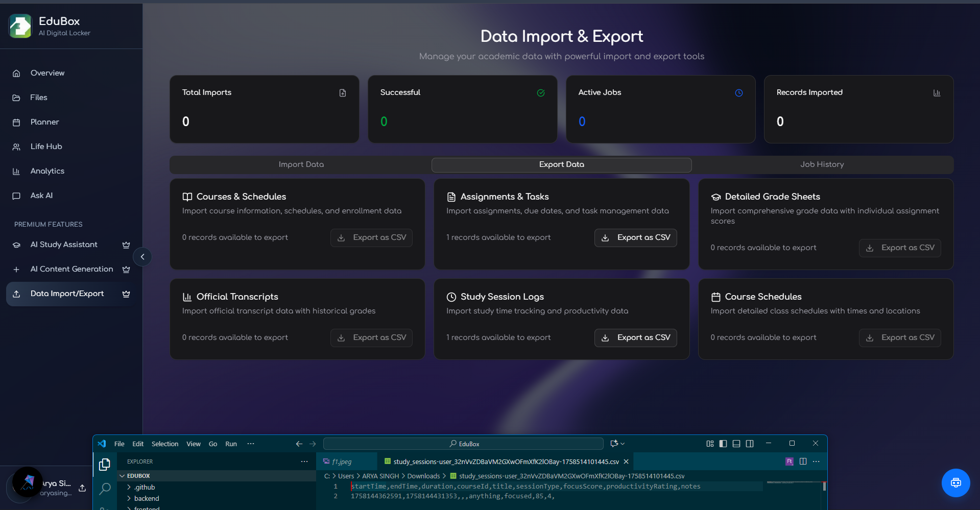Open the Job History tab
Screen dimensions: 980x510
pyautogui.click(x=822, y=164)
